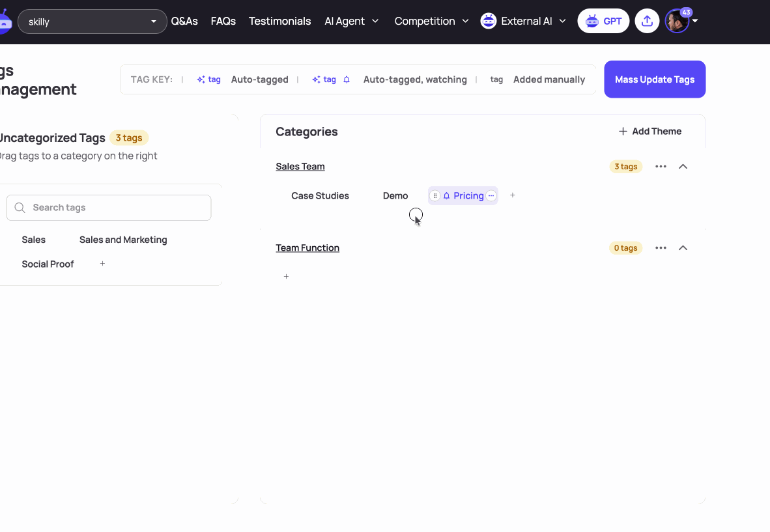770x532 pixels.
Task: Click into the Search tags field
Action: coord(109,208)
